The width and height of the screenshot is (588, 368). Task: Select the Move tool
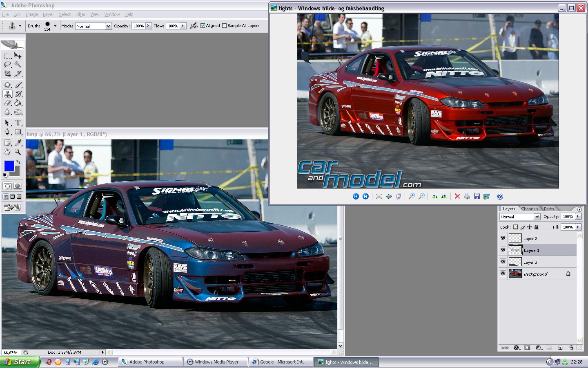(18, 56)
